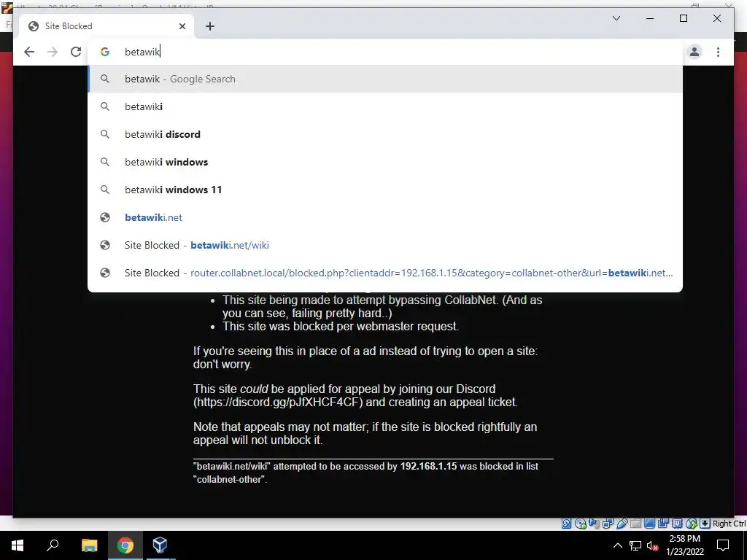The image size is (747, 560).
Task: Click the VirtualBox optical disc icon
Action: point(580,524)
